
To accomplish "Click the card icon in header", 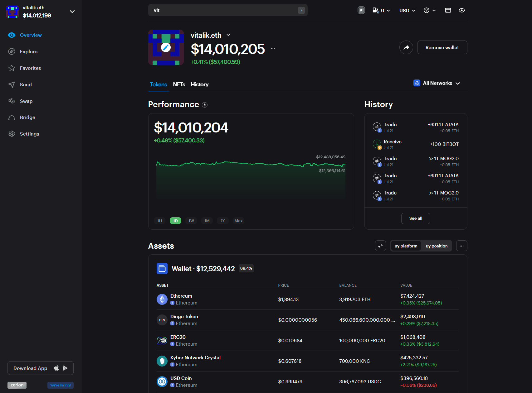I will point(448,10).
